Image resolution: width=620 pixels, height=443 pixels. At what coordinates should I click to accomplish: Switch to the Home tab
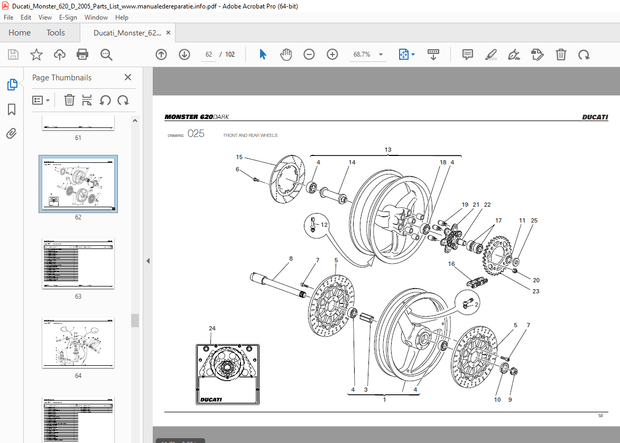tap(19, 33)
